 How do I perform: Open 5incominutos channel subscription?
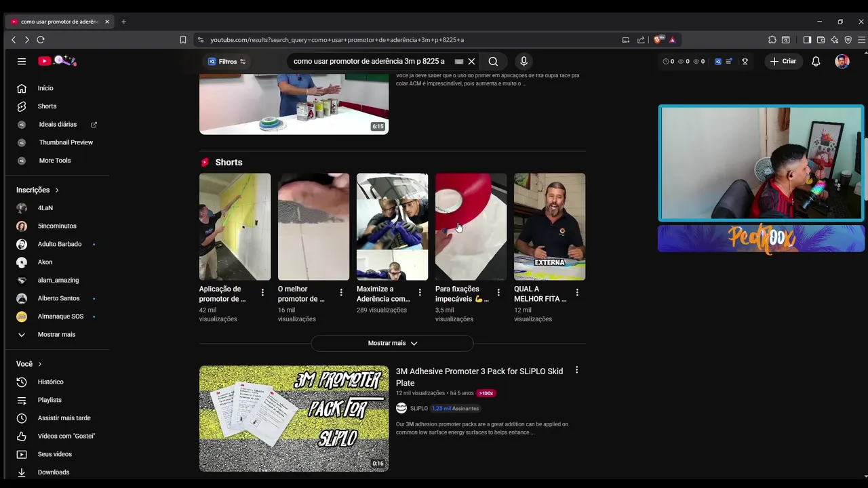click(x=58, y=226)
